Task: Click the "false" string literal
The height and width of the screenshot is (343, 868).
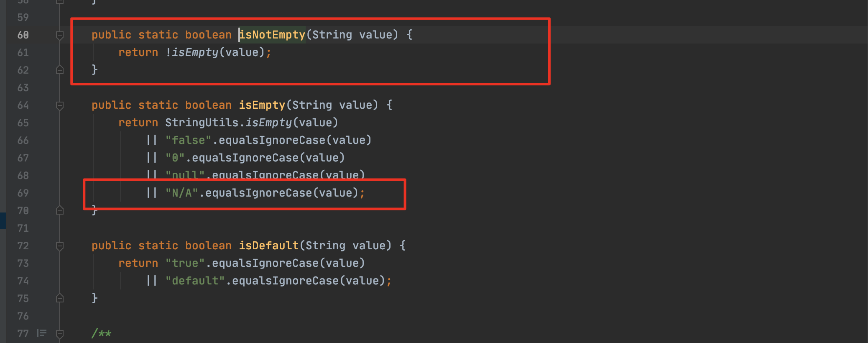Action: tap(189, 140)
